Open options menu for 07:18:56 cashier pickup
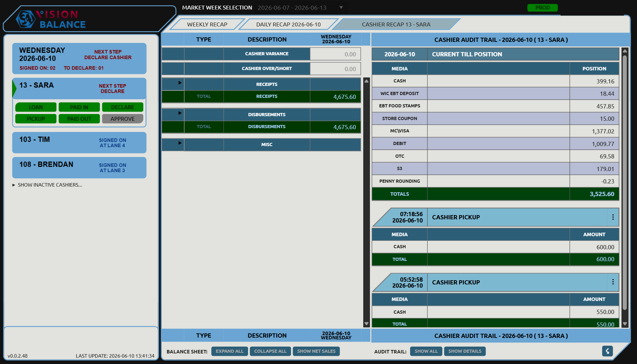637x364 pixels. pos(613,217)
